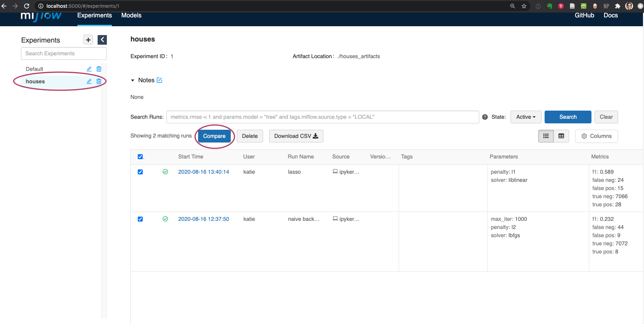Click the Tags column header
The width and height of the screenshot is (644, 324).
407,157
